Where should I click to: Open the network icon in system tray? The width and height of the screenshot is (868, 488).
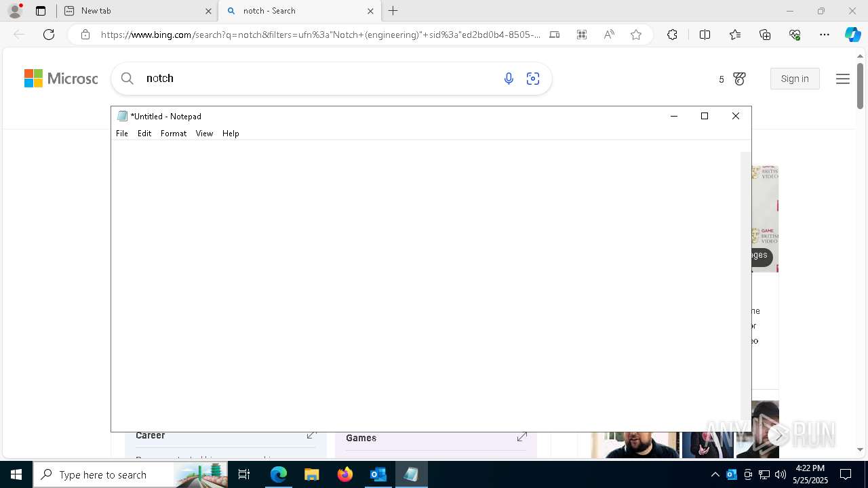(x=764, y=474)
